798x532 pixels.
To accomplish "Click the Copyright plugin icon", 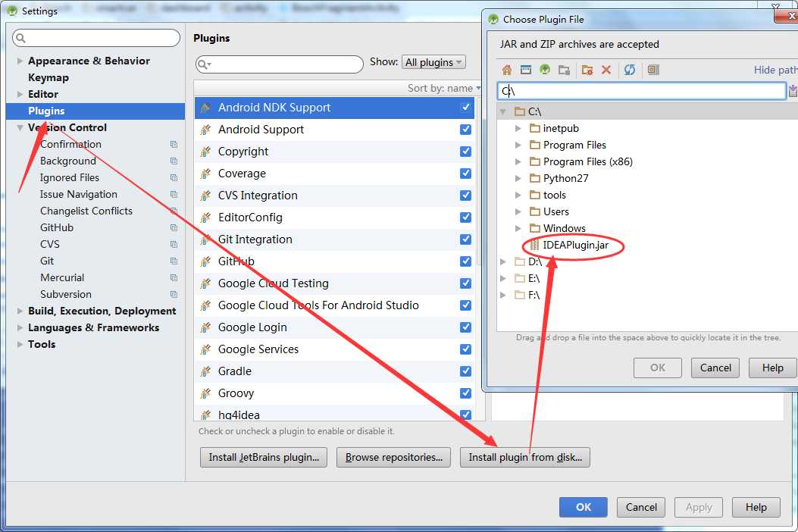I will click(x=205, y=152).
